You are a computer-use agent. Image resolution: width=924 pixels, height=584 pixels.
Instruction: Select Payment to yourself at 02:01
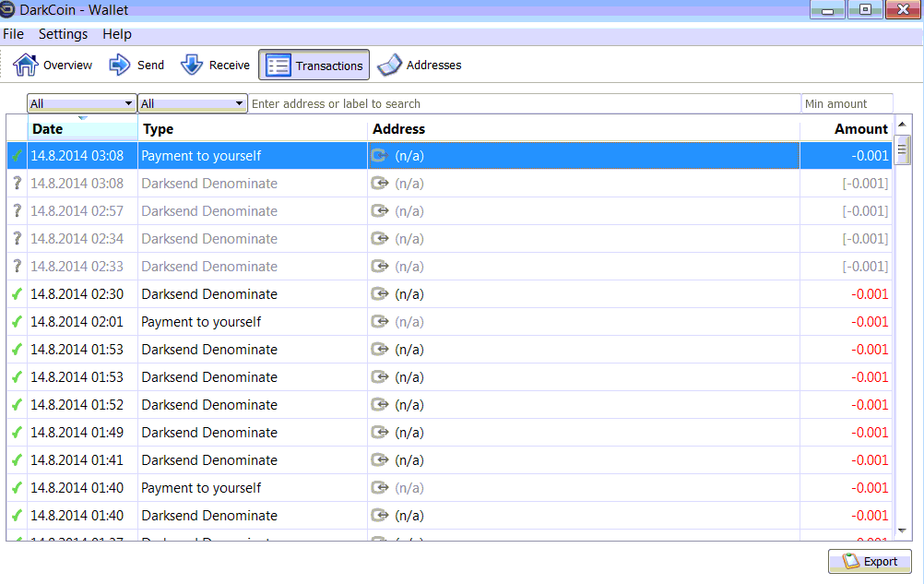pyautogui.click(x=201, y=322)
